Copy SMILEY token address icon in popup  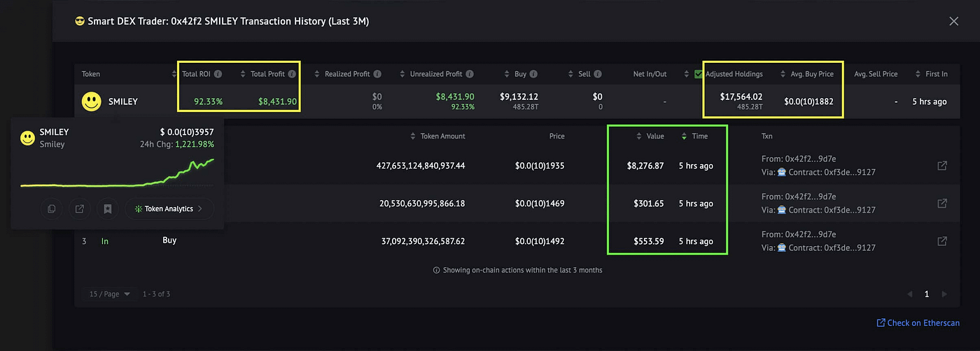click(x=51, y=208)
